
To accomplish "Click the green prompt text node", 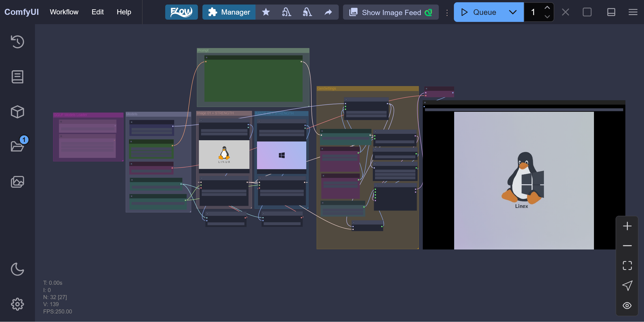I will (x=253, y=79).
